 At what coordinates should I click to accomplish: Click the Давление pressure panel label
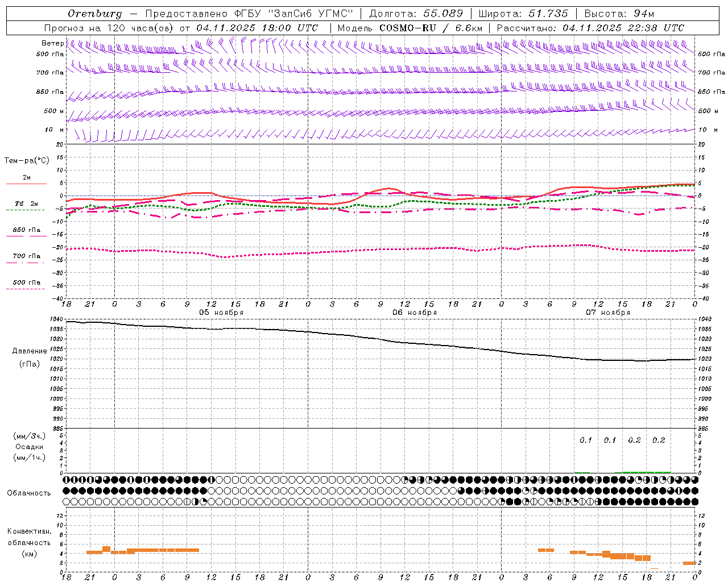click(30, 351)
